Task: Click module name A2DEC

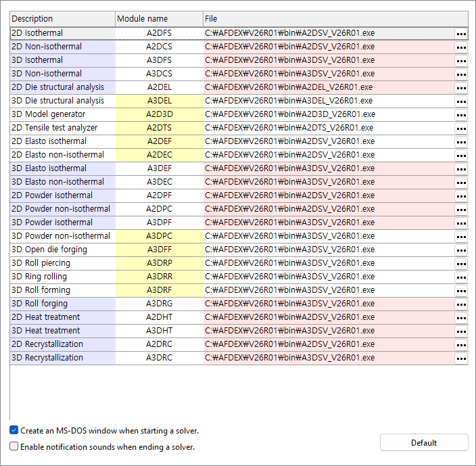Action: pyautogui.click(x=160, y=155)
